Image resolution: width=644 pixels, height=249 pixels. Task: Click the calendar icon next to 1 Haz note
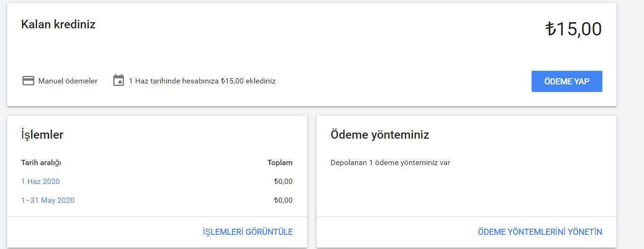[x=119, y=80]
